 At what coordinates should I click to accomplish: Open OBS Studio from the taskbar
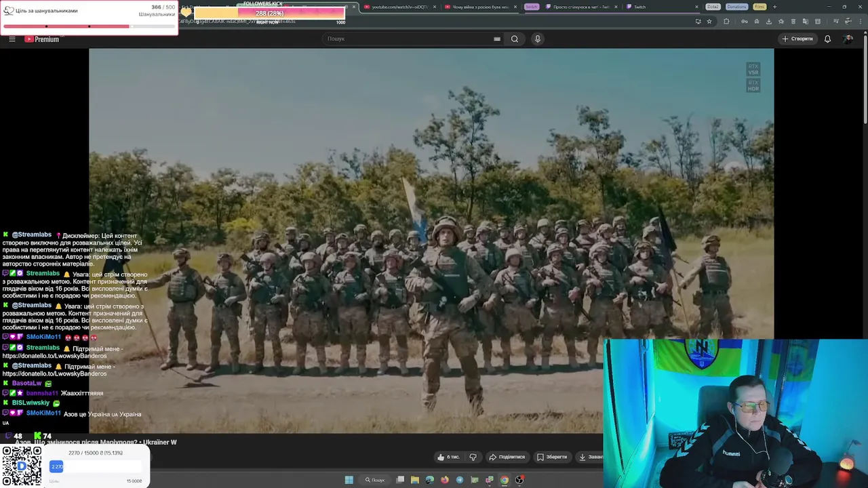[x=519, y=480]
